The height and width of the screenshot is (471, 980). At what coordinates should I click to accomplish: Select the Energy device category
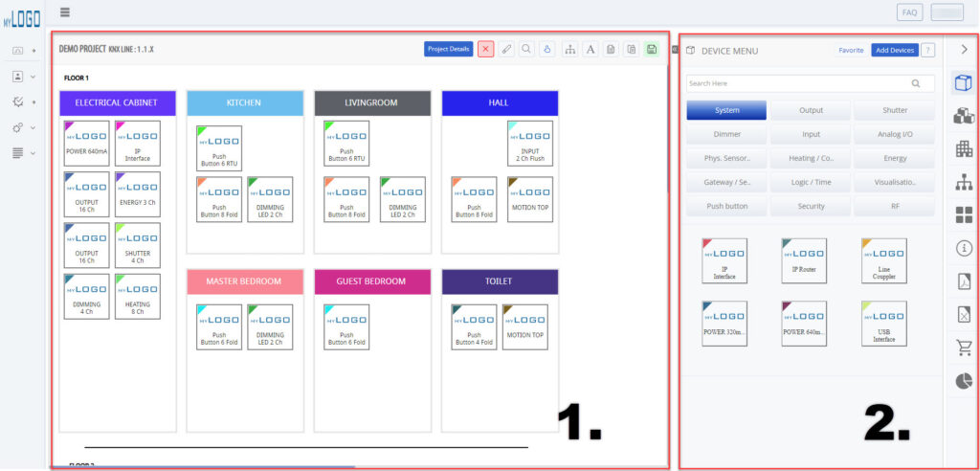[x=895, y=158]
